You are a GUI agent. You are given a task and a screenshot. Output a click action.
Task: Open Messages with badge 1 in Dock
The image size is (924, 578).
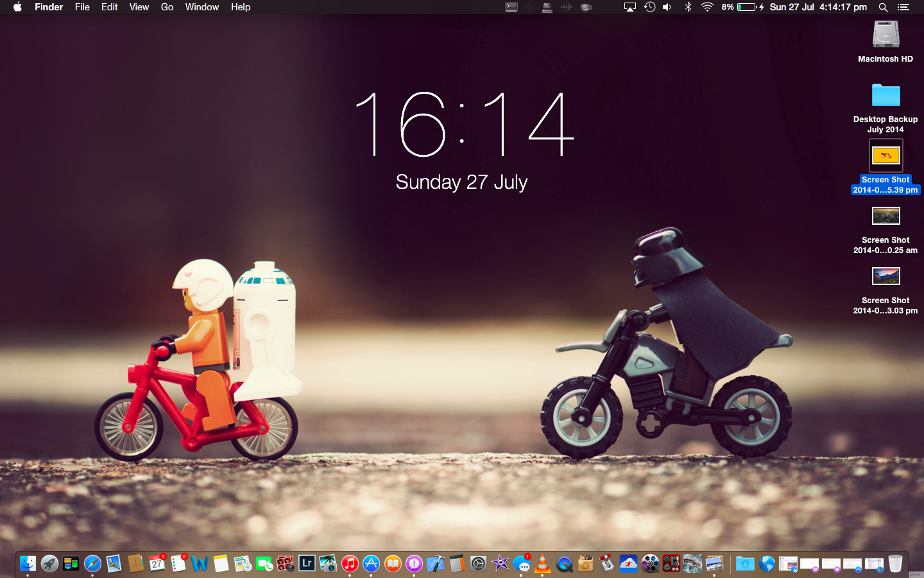click(522, 564)
